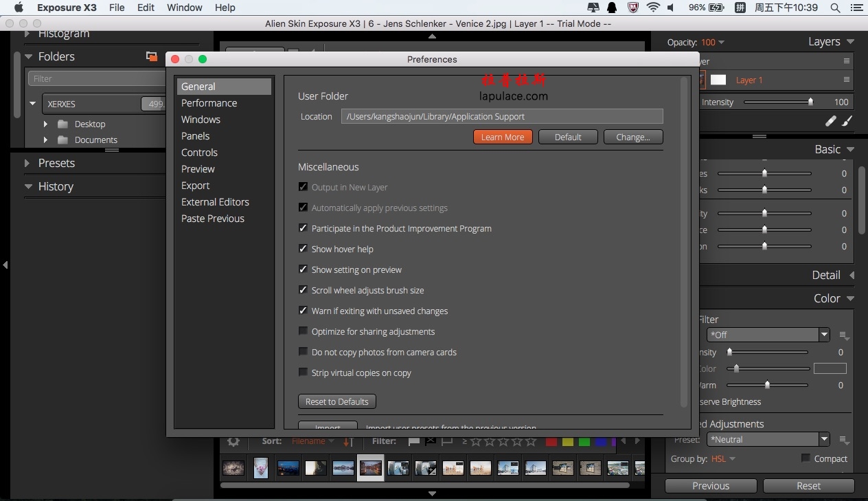
Task: Collapse left panel using left edge arrow
Action: click(x=5, y=265)
